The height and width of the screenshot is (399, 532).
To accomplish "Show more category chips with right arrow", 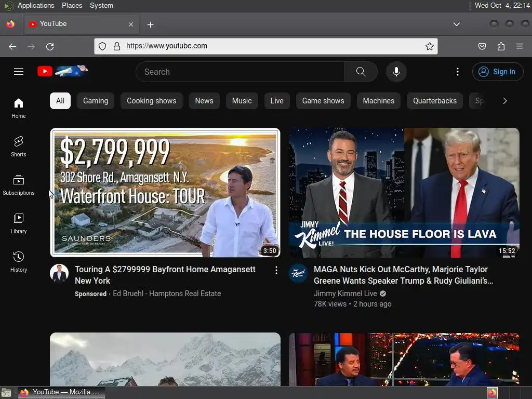I will coord(505,101).
